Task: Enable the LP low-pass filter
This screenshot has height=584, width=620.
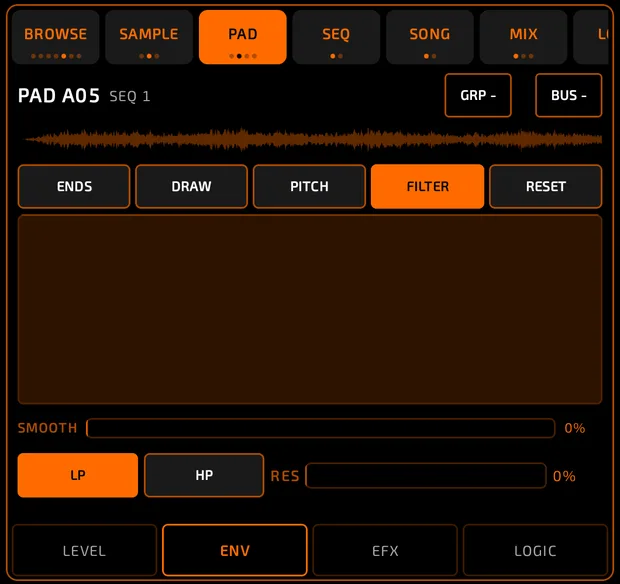Action: click(x=78, y=475)
